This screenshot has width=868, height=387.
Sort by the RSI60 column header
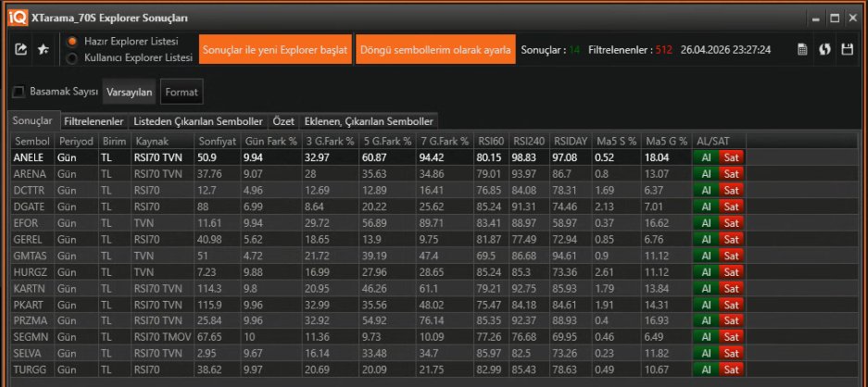pyautogui.click(x=490, y=141)
